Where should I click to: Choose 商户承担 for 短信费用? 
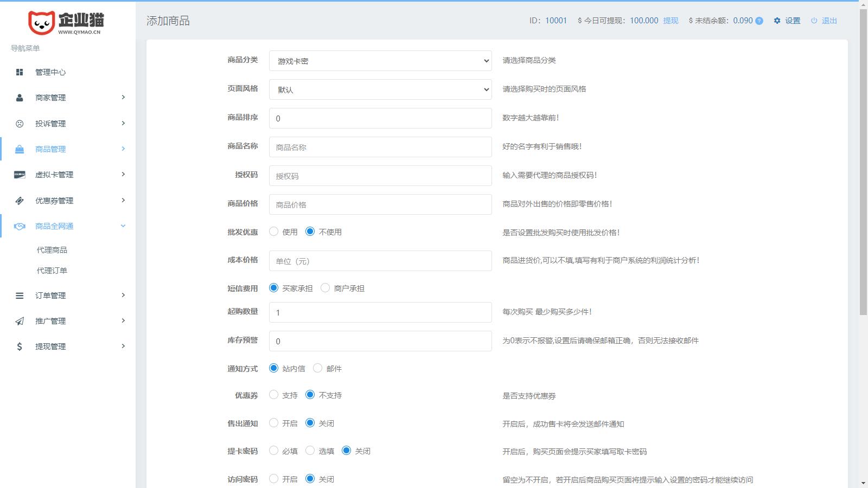coord(325,288)
